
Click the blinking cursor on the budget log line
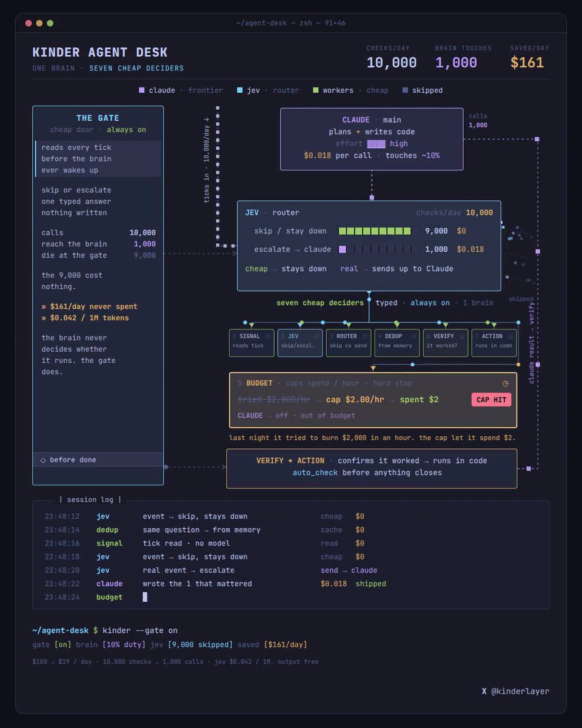(145, 597)
